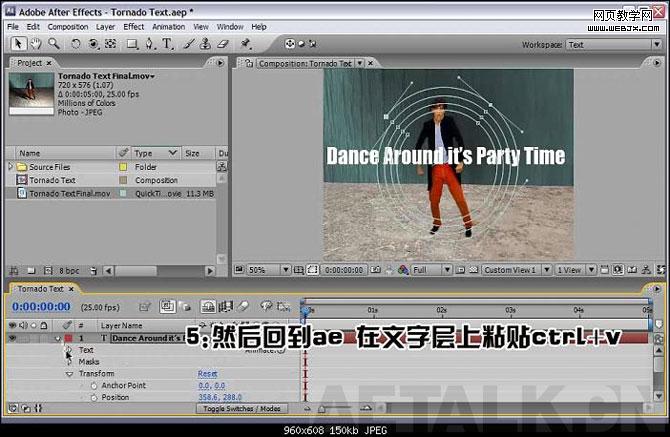The width and height of the screenshot is (670, 437).
Task: Click the Choose grid and guide options icon
Action: click(299, 270)
